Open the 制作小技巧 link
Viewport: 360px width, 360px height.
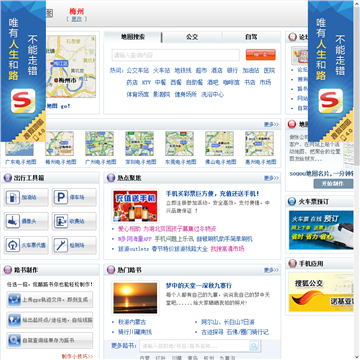[x=77, y=356]
